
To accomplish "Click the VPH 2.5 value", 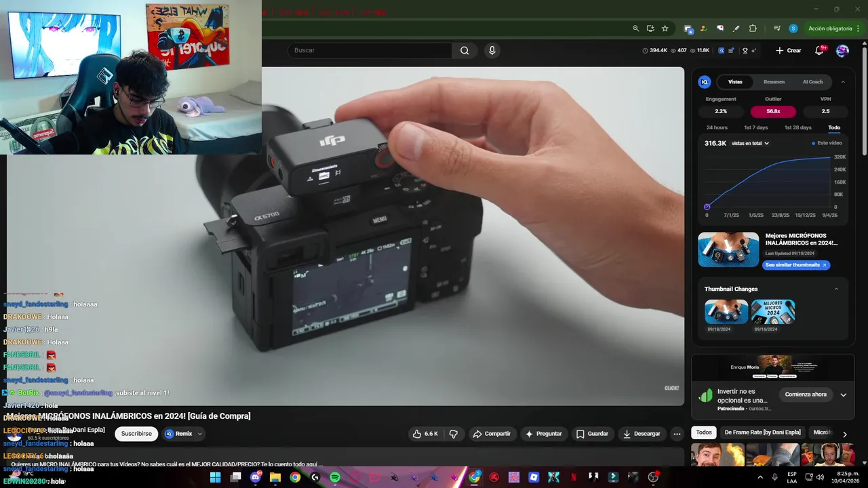I will (825, 111).
